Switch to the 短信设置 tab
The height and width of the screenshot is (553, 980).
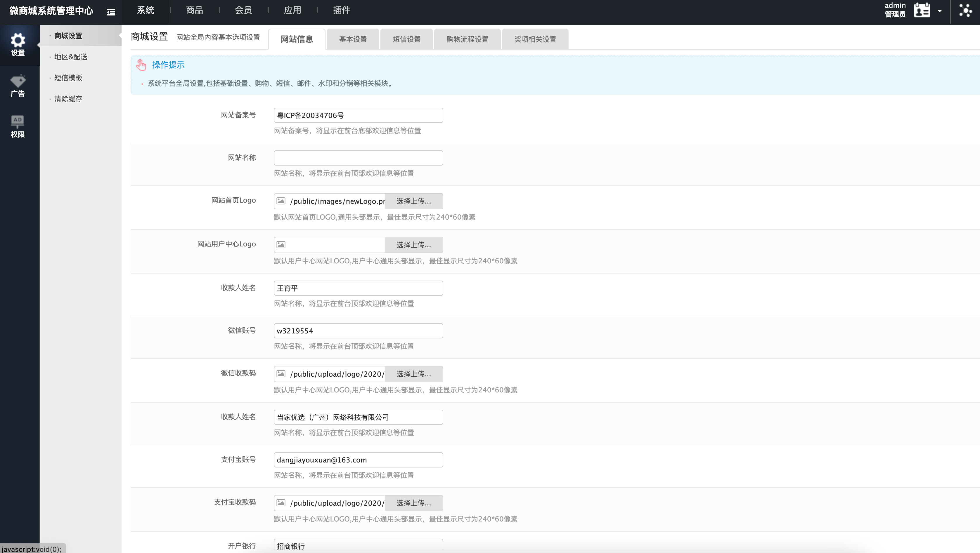coord(407,39)
